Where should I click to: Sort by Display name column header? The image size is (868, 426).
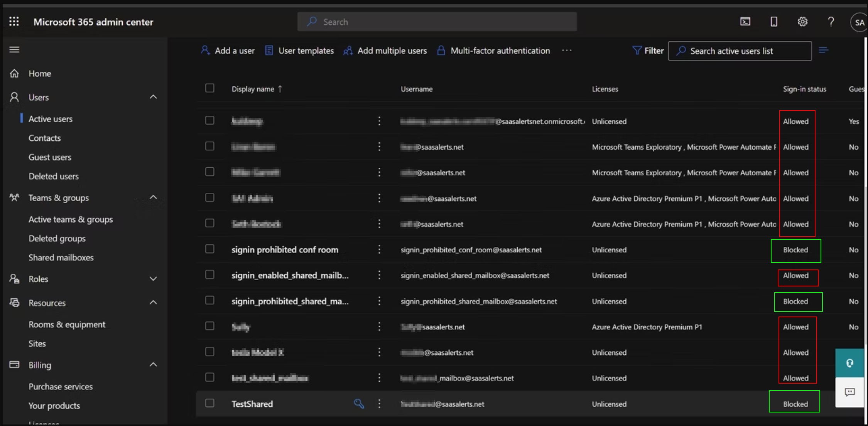[x=257, y=89]
